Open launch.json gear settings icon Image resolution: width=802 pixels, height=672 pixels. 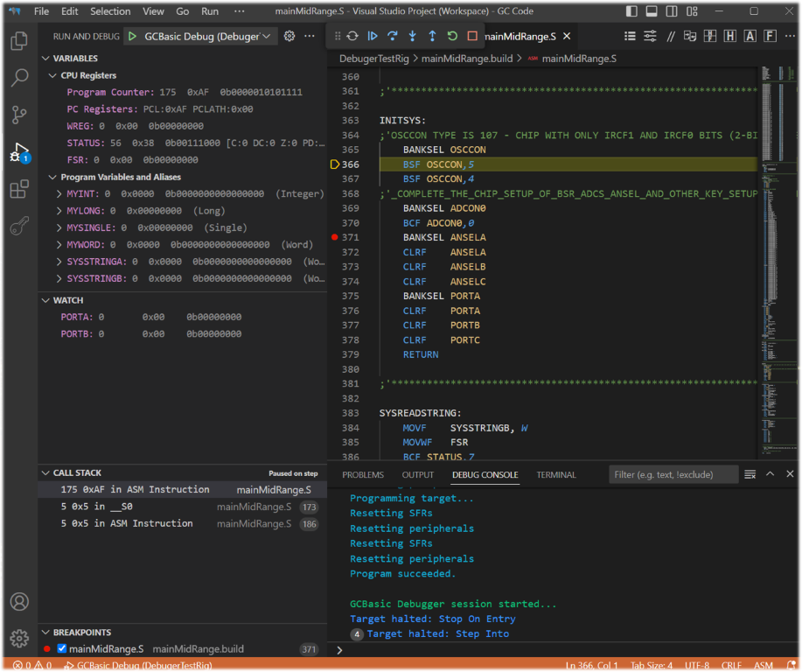[x=289, y=36]
